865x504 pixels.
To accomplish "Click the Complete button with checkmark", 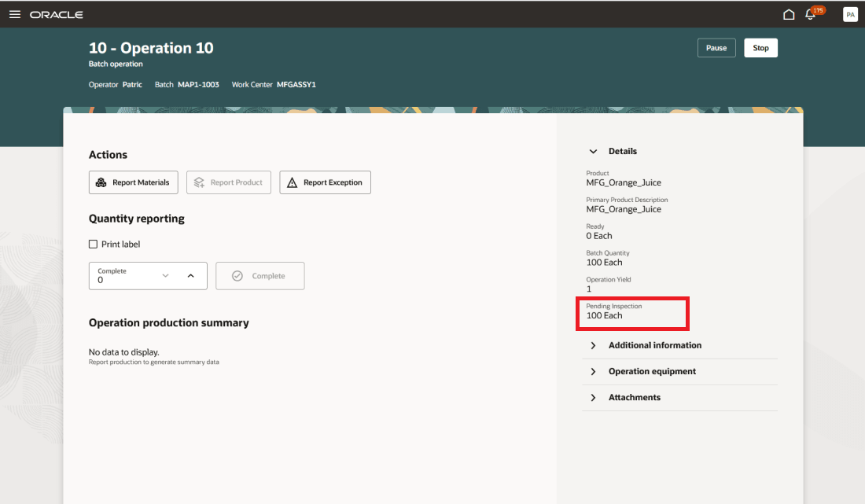I will pyautogui.click(x=259, y=276).
